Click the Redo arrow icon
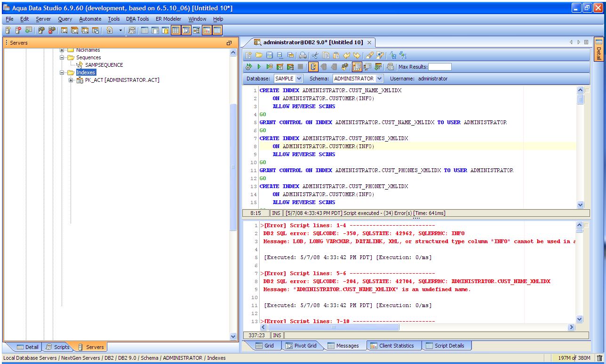Screen dimensions: 606x364 pos(357,55)
